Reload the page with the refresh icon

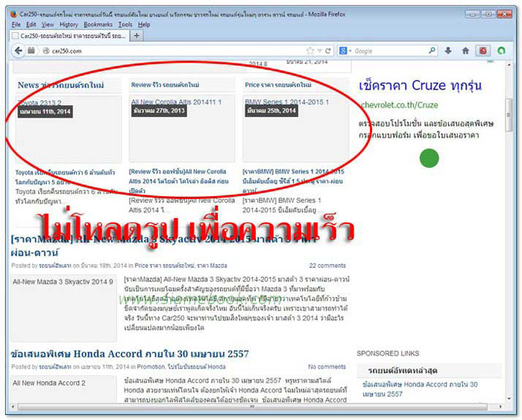tap(328, 51)
